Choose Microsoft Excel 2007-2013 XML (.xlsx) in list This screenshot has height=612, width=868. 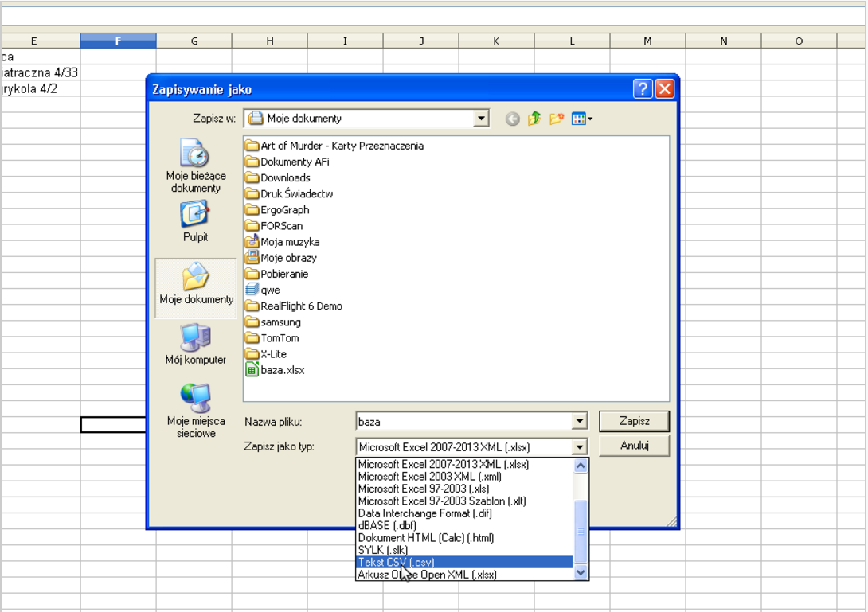(x=464, y=464)
